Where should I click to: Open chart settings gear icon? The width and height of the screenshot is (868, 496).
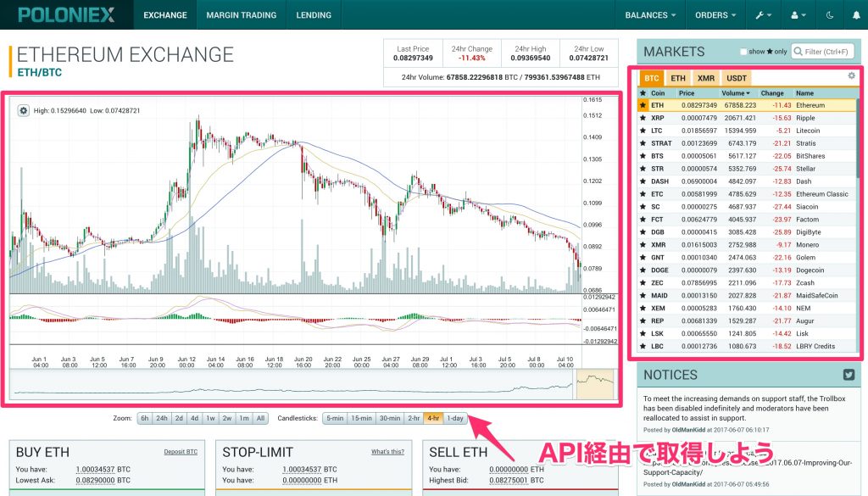23,111
